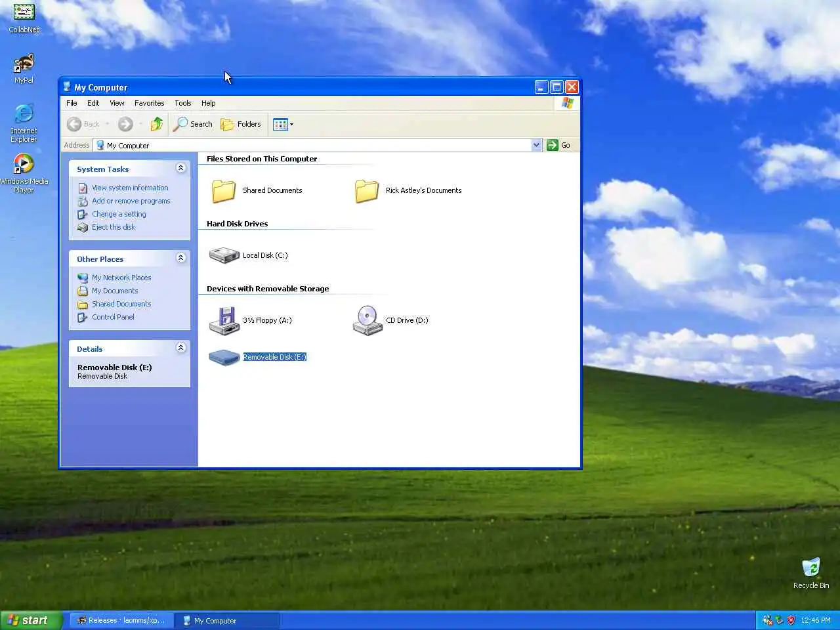Open the Favorites menu
Viewport: 840px width, 630px height.
[x=149, y=103]
